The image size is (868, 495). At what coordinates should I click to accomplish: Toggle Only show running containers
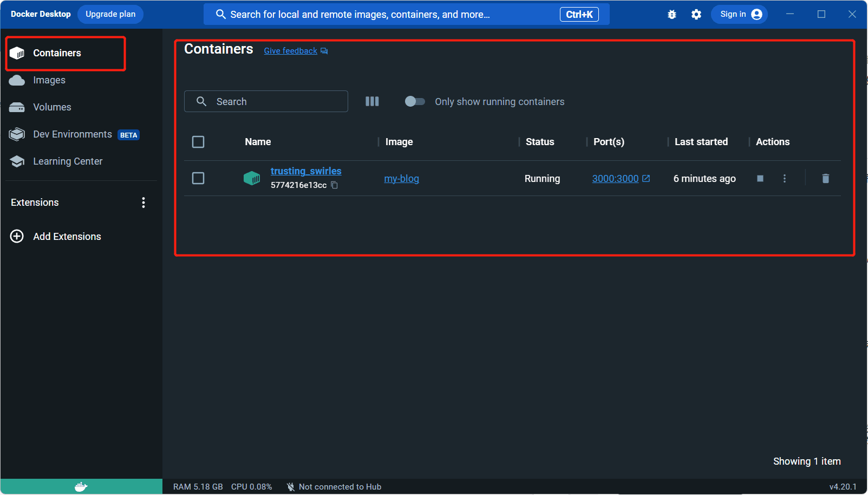tap(415, 101)
